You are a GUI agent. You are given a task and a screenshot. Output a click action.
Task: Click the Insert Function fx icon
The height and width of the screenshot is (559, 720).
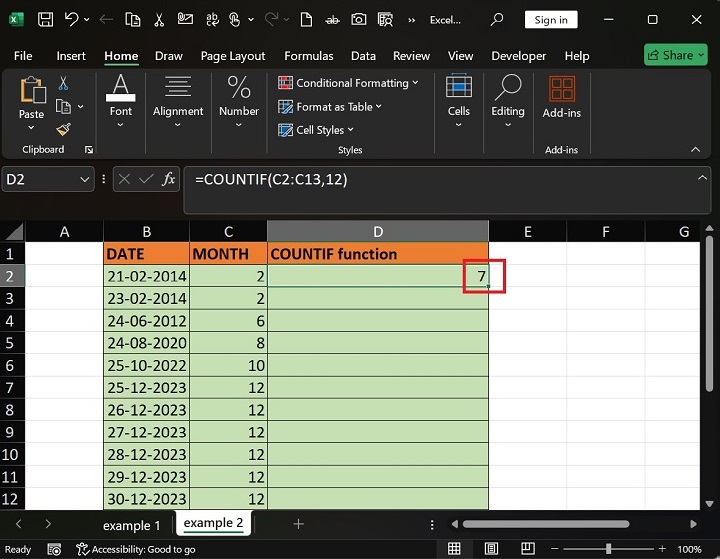click(169, 180)
